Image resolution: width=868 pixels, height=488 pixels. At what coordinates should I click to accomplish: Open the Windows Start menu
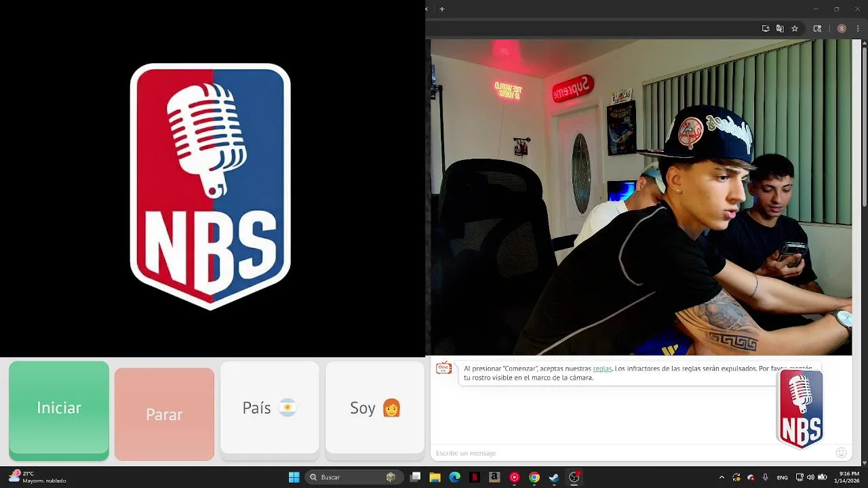[294, 477]
